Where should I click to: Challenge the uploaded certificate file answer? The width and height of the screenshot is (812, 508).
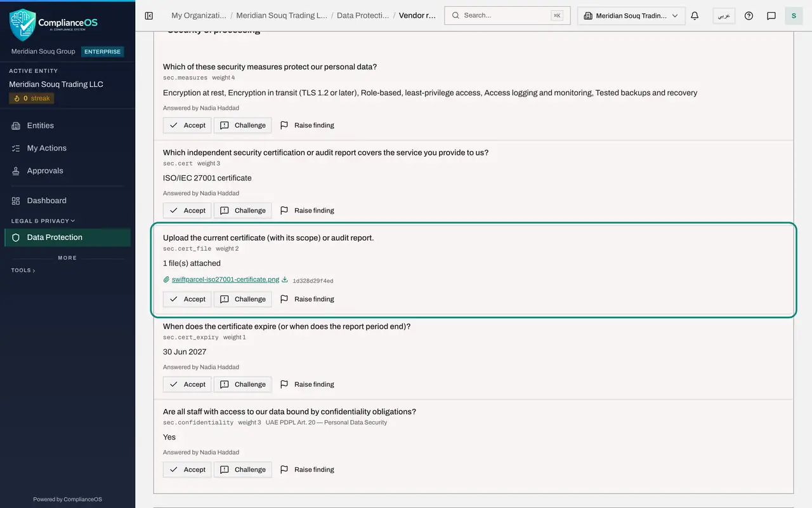(242, 299)
